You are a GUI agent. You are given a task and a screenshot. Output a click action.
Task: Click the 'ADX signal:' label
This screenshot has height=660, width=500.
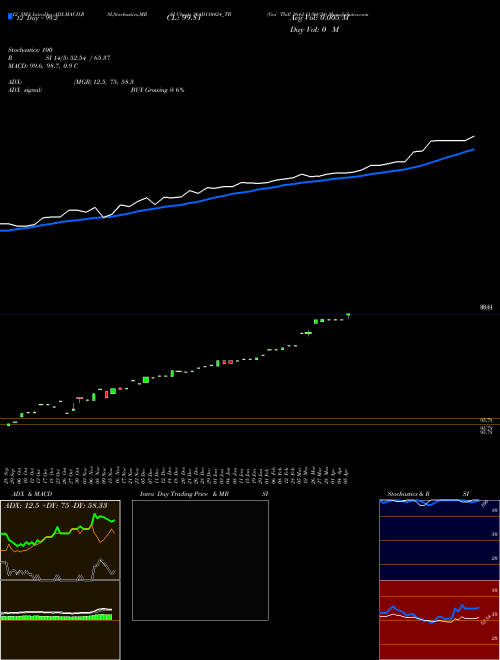(25, 90)
